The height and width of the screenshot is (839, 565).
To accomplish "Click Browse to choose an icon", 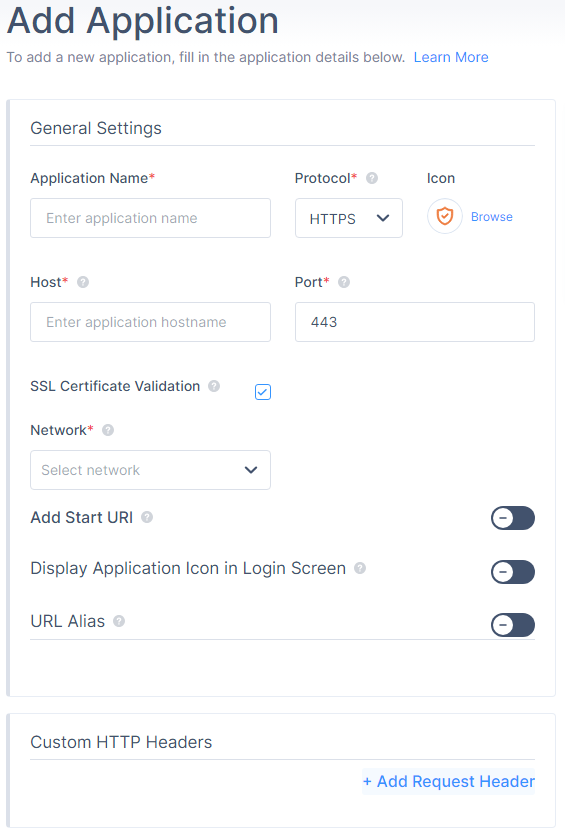I will click(492, 217).
